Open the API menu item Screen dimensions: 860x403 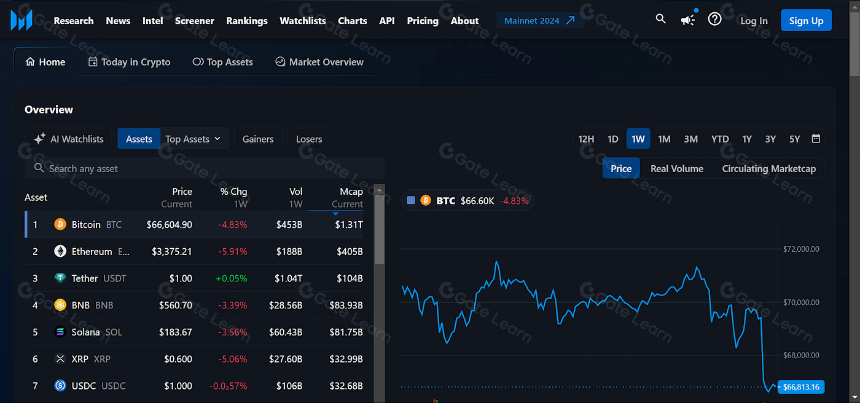(387, 21)
